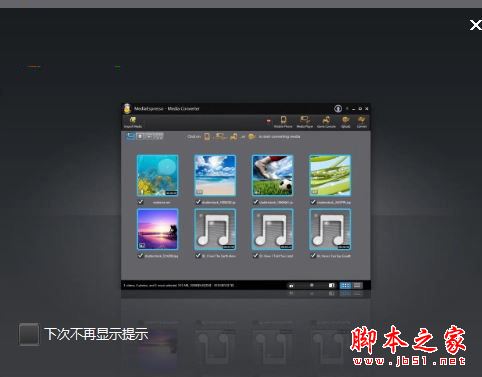The height and width of the screenshot is (377, 482).
Task: Click the game console icon in the 'Click on' hint
Action: point(234,136)
